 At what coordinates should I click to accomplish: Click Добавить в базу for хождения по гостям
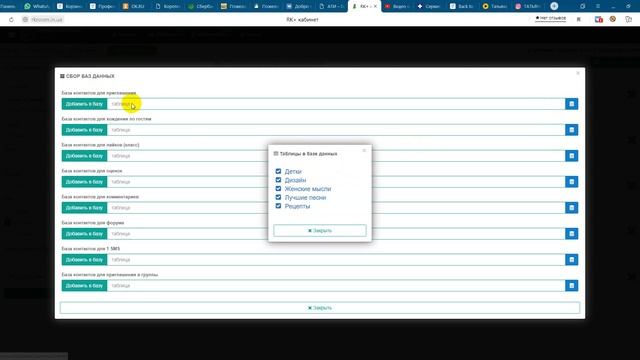[x=84, y=130]
